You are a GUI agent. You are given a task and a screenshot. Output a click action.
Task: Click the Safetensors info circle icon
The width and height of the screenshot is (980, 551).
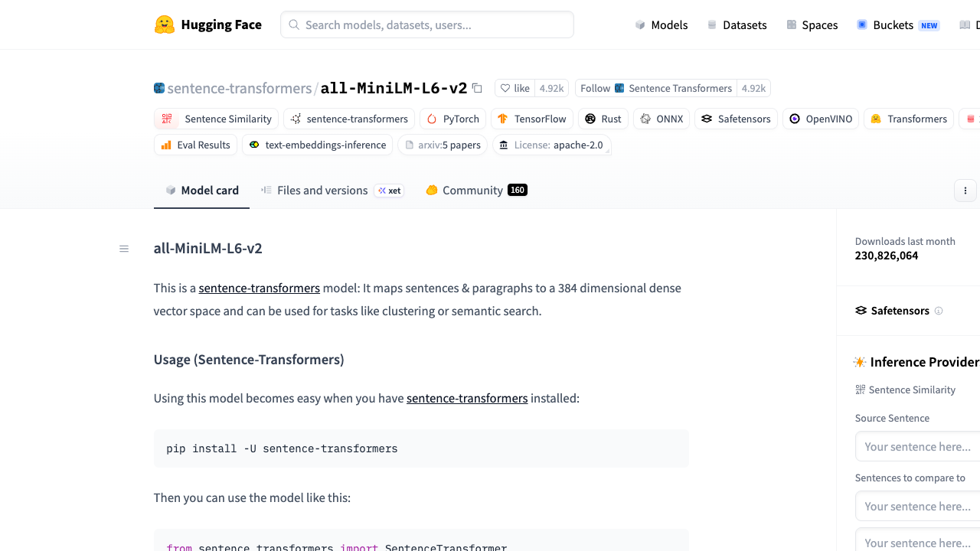939,311
